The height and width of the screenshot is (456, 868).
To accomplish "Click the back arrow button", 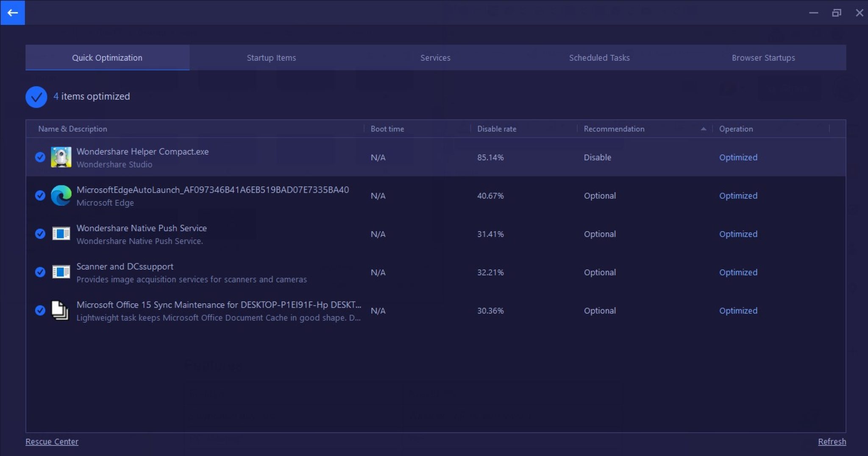I will (x=12, y=13).
